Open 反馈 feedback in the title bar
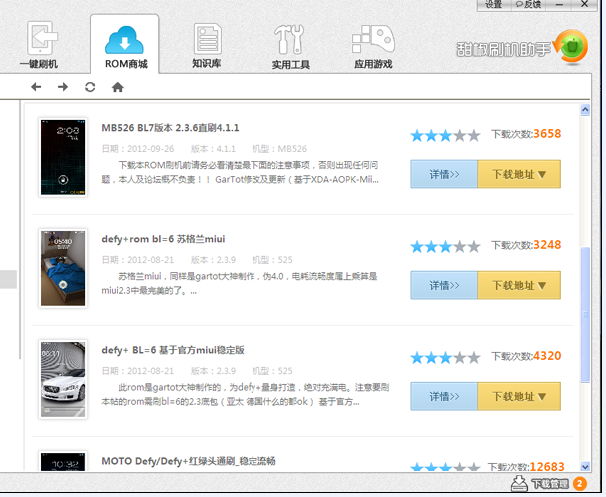 click(528, 5)
